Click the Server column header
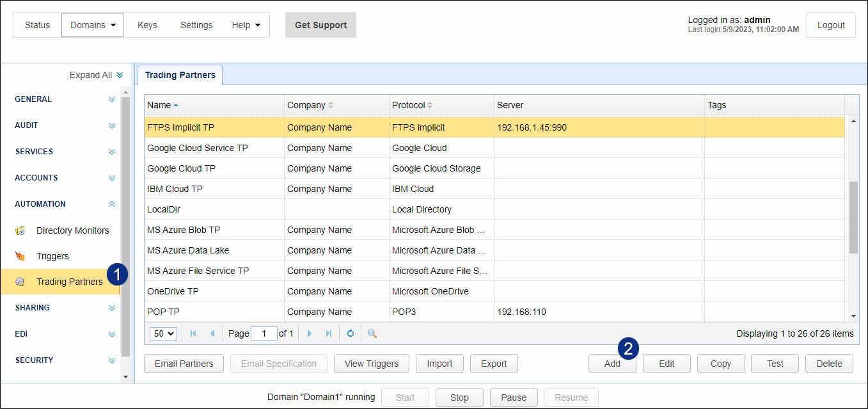 [599, 105]
